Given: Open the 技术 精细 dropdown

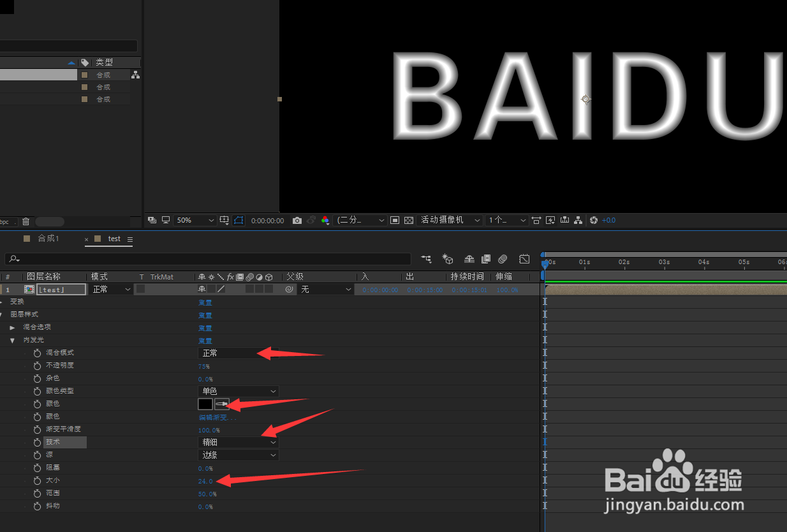Looking at the screenshot, I should click(239, 442).
